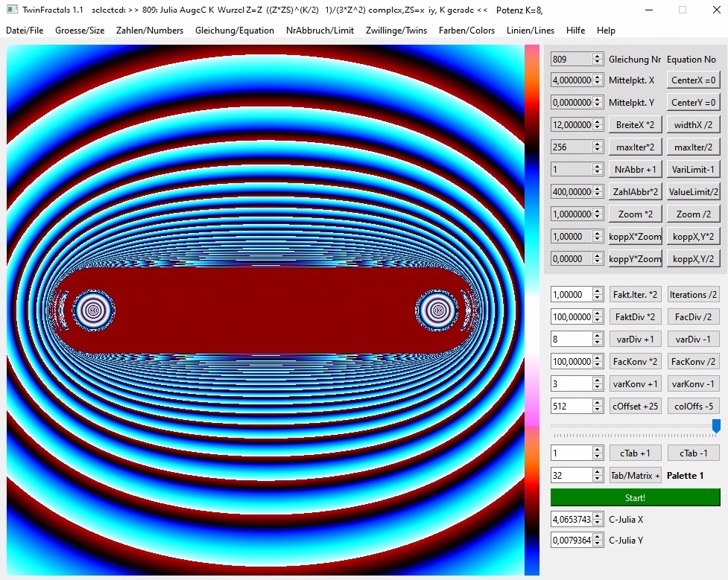
Task: Click the Iterations /2 button
Action: point(694,295)
